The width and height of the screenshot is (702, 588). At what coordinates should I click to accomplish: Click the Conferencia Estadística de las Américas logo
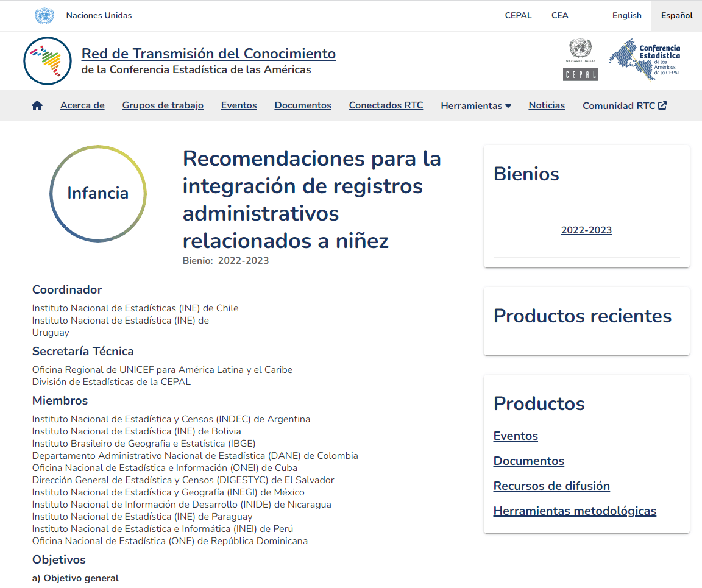click(x=645, y=60)
